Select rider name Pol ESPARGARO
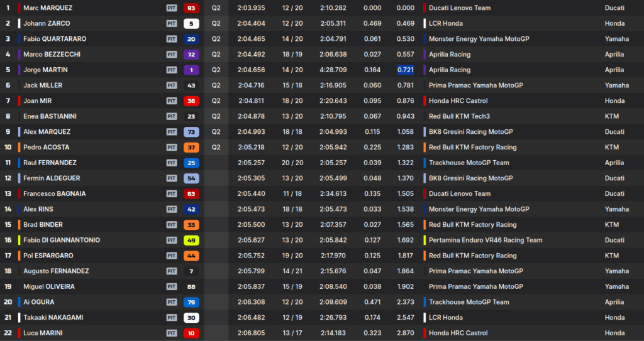The width and height of the screenshot is (644, 341). (x=48, y=256)
